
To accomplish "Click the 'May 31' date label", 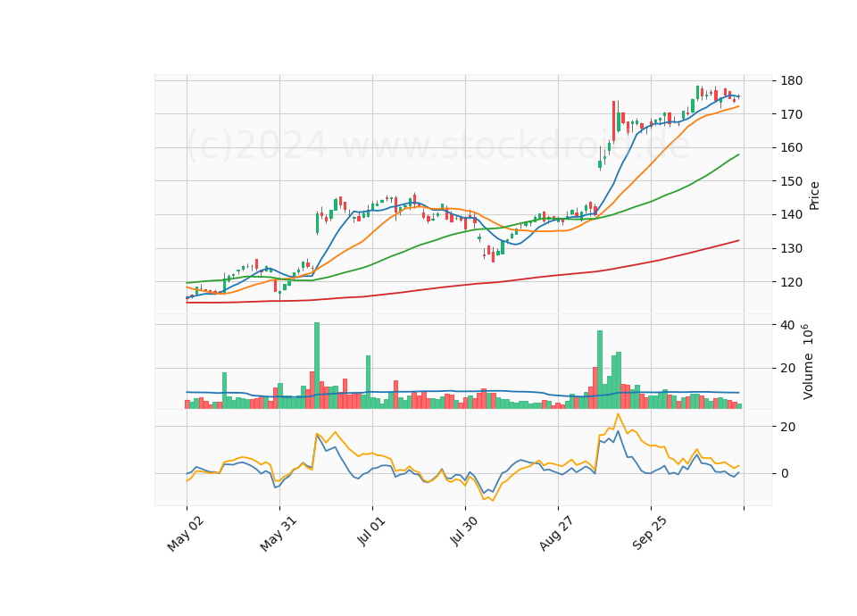I will (279, 534).
